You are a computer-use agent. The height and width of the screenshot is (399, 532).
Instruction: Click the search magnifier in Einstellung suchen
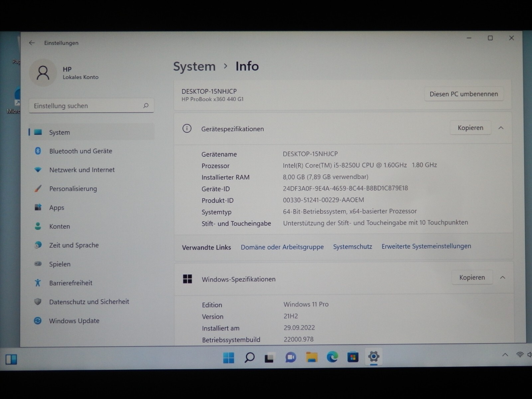point(146,106)
